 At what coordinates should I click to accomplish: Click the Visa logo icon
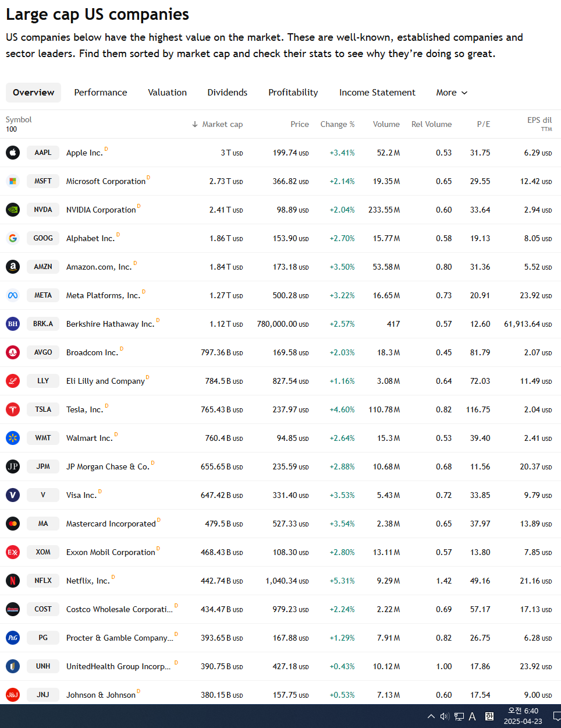13,495
